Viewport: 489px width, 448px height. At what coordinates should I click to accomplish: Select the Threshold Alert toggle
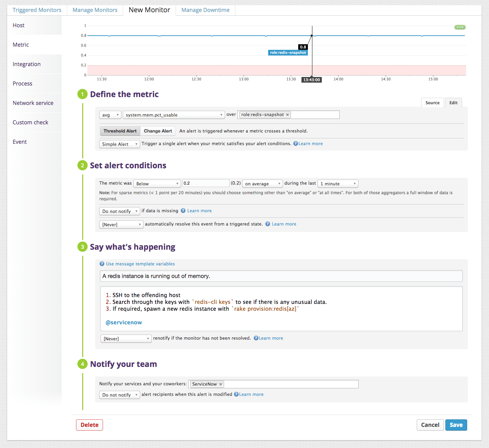(x=120, y=131)
